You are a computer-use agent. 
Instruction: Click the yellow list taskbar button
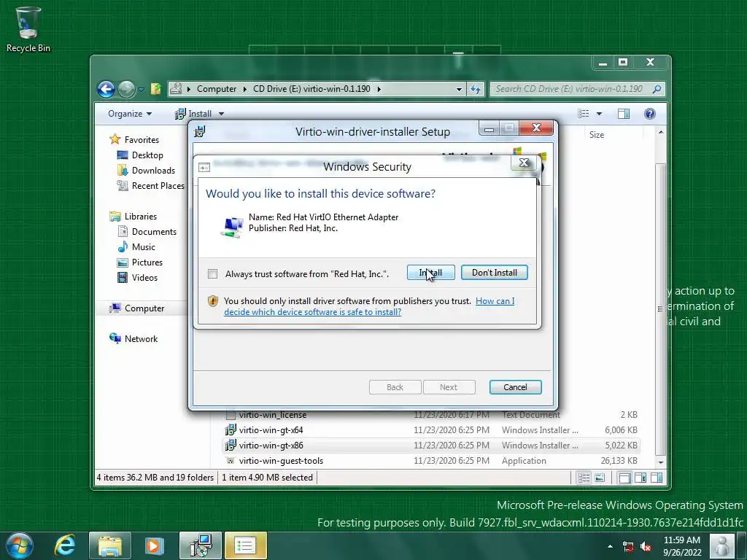click(245, 545)
